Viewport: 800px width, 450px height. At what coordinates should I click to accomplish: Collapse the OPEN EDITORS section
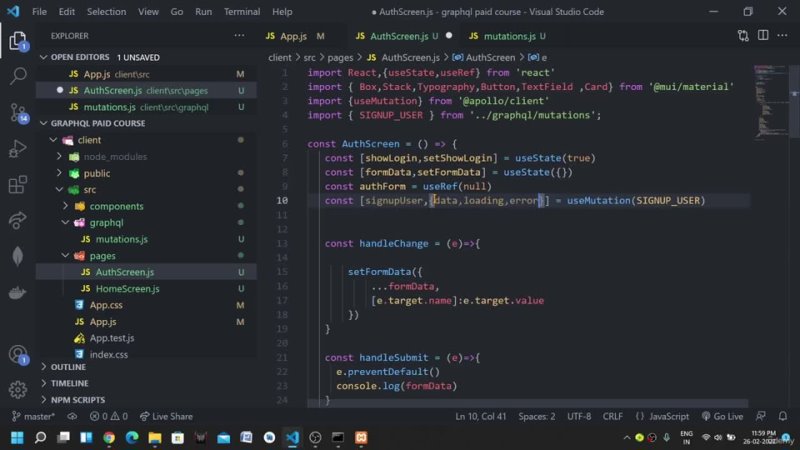[44, 57]
